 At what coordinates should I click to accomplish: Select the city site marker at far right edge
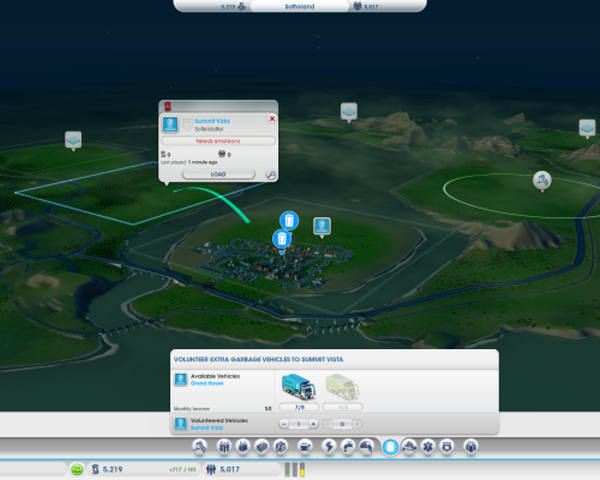pyautogui.click(x=587, y=128)
